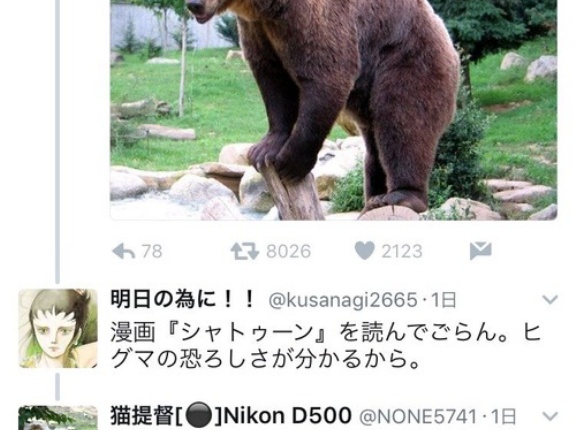View the 2123 likes count
Screen dimensions: 576x430
(x=402, y=252)
